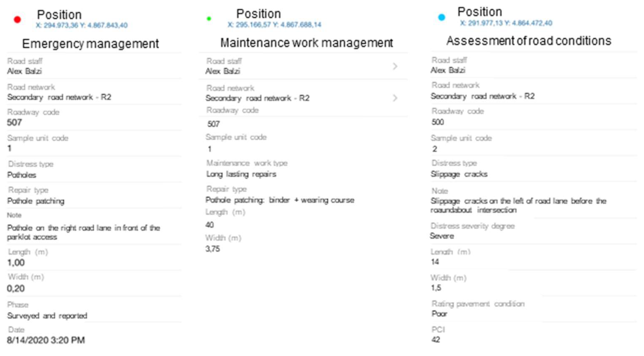Viewport: 644px width, 356px height.
Task: Select the Emergency management heading
Action: [90, 44]
